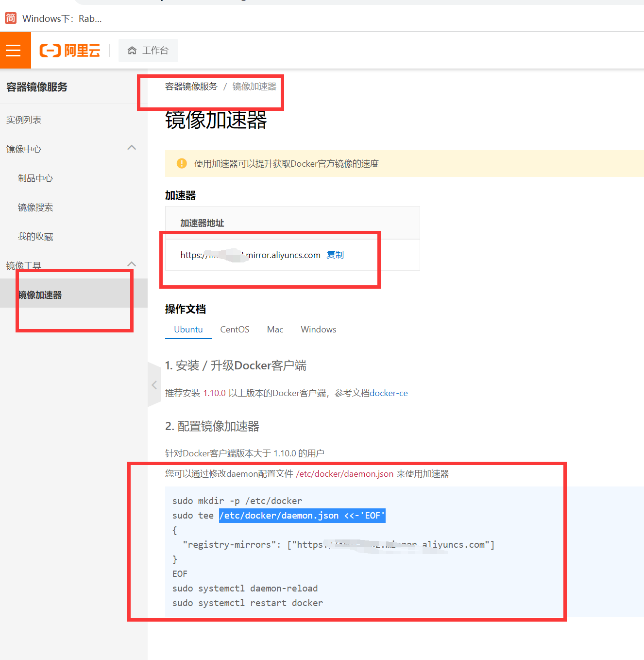Image resolution: width=644 pixels, height=660 pixels.
Task: Open 实例列表 in sidebar
Action: tap(24, 120)
